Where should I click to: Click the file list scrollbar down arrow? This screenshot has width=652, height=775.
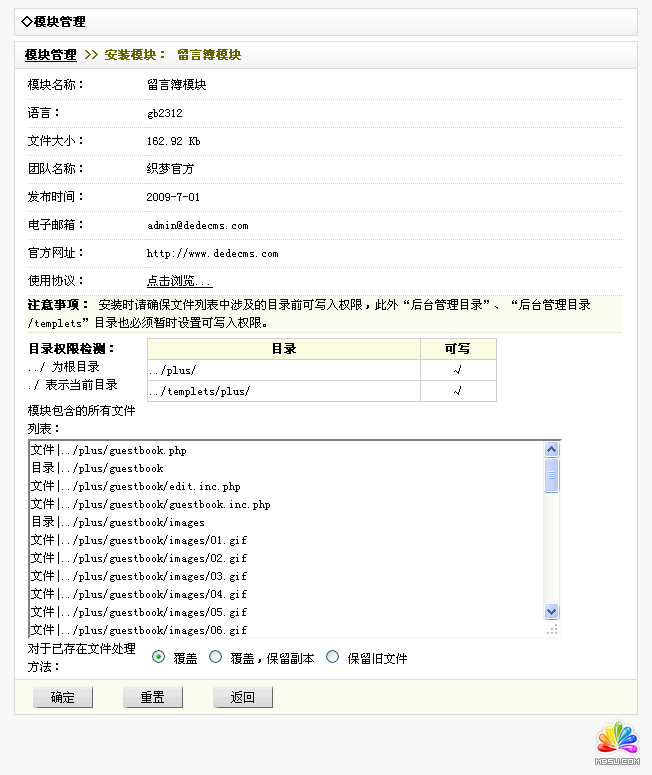pos(551,611)
